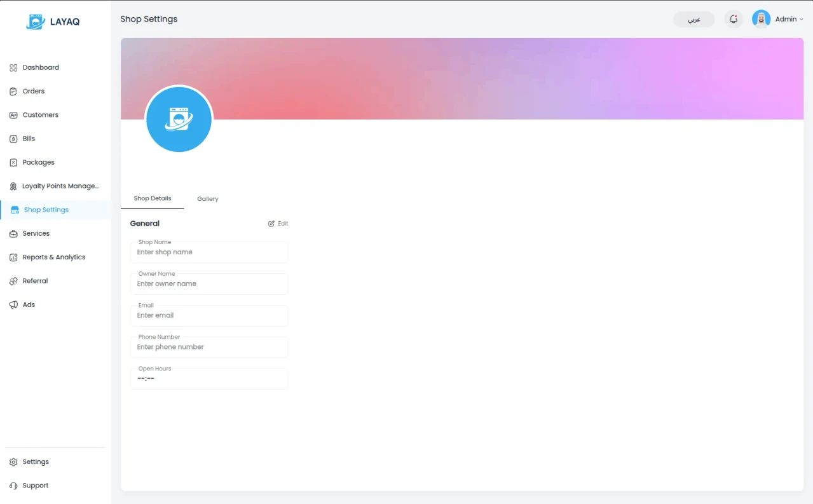The width and height of the screenshot is (813, 504).
Task: Select Shop Settings in sidebar
Action: pyautogui.click(x=55, y=210)
